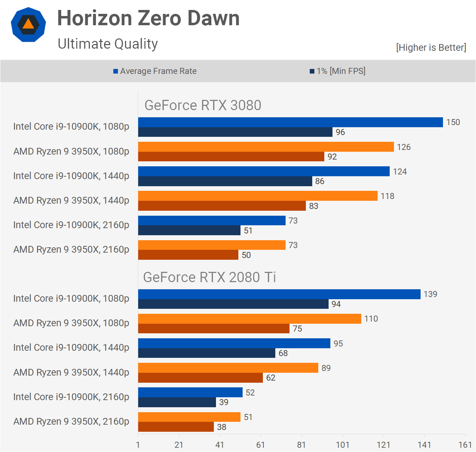Screen dimensions: 476x452
Task: Click the navy bar labeled 39
Action: pos(177,402)
